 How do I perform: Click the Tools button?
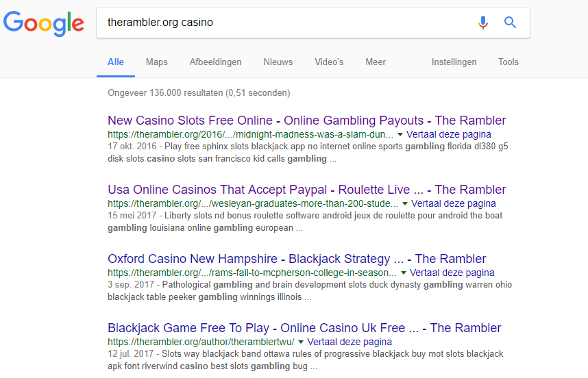point(508,62)
